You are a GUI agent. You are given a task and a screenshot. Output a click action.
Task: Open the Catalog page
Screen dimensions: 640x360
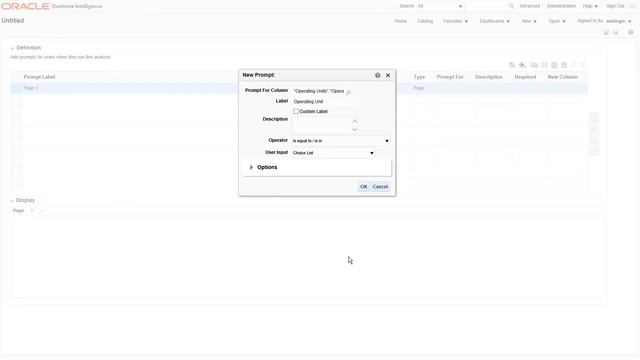click(x=425, y=21)
